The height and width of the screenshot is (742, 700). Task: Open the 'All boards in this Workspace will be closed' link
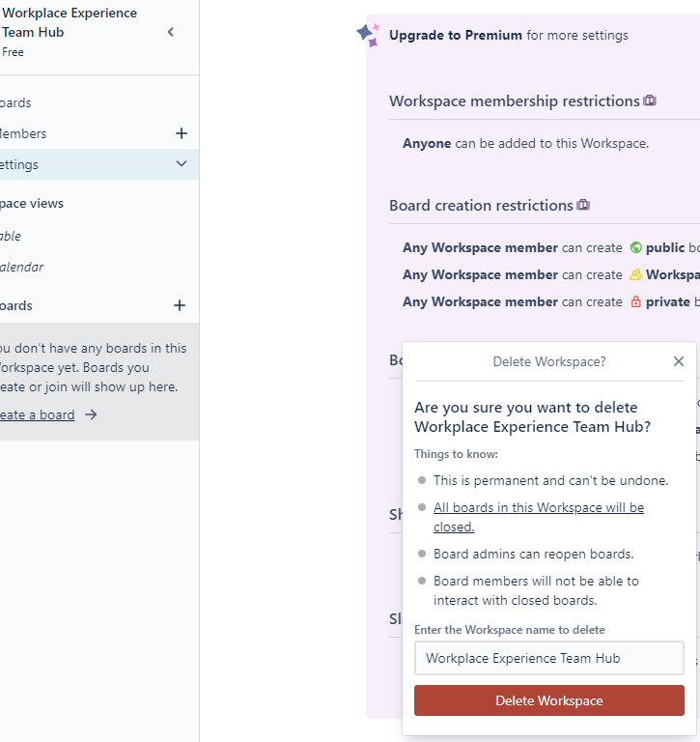pos(539,517)
